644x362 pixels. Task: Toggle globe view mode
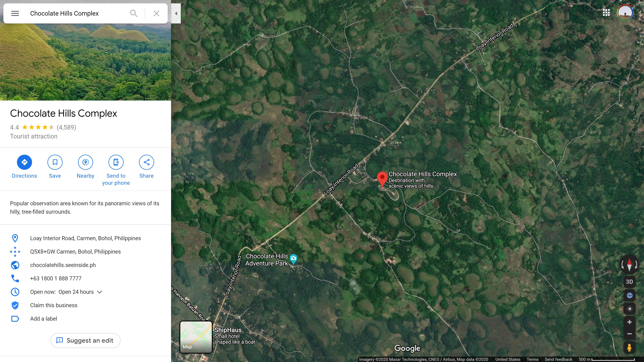[630, 295]
